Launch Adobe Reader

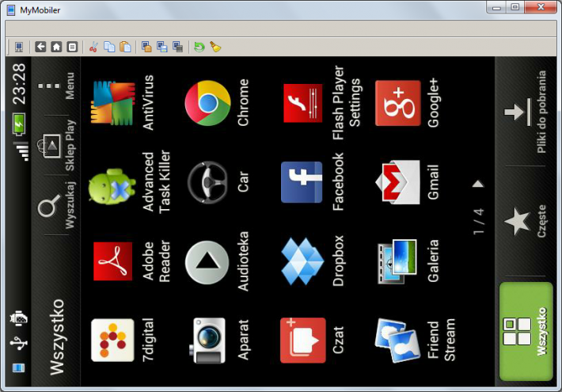pos(113,261)
